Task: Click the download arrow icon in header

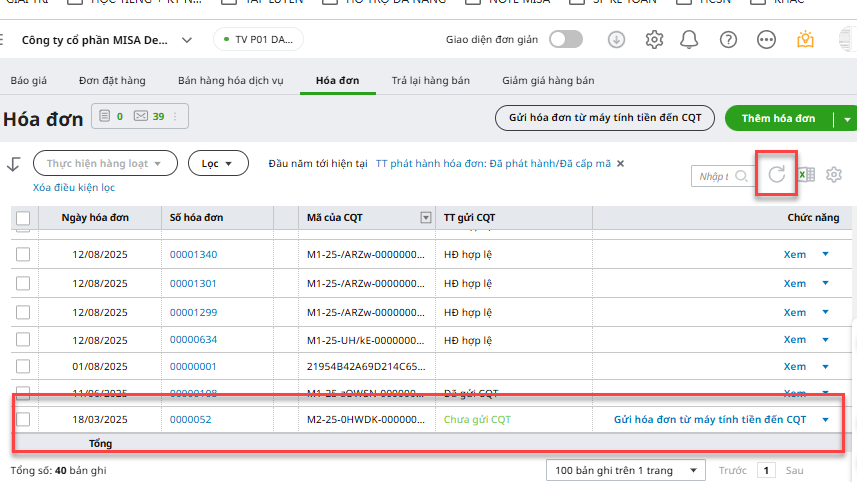Action: point(617,40)
